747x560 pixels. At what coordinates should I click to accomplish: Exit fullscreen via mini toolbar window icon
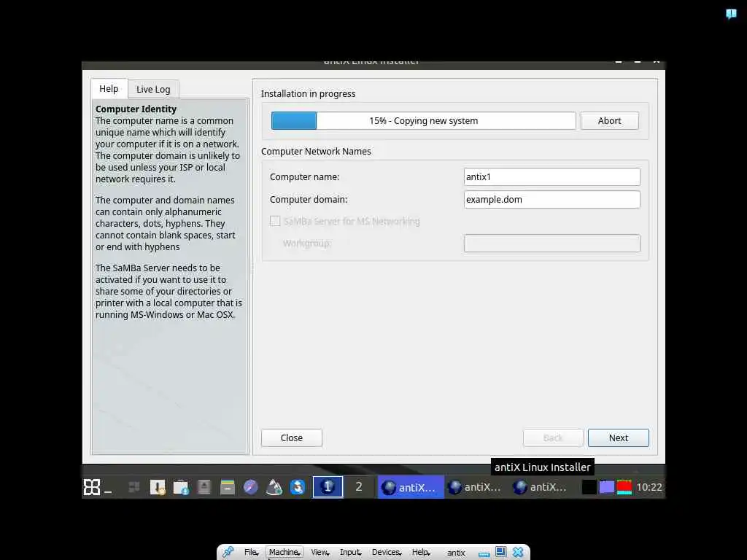[500, 551]
